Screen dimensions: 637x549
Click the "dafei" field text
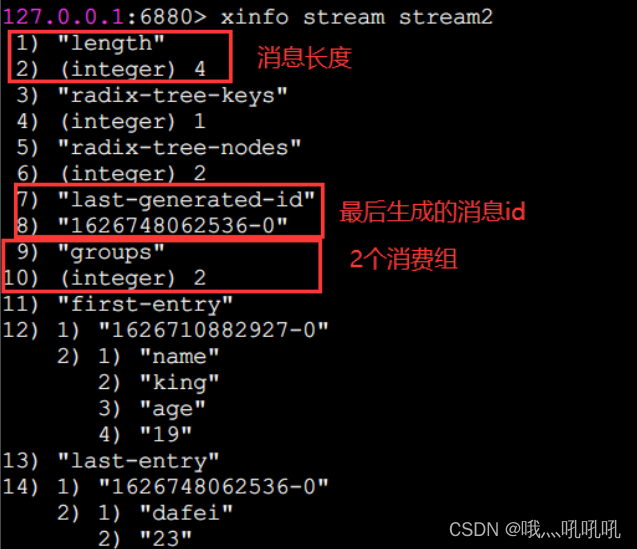pos(186,513)
